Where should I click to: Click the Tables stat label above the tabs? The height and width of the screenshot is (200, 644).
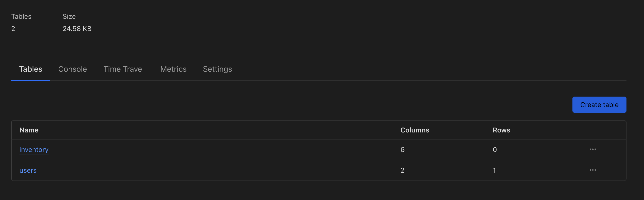click(21, 17)
